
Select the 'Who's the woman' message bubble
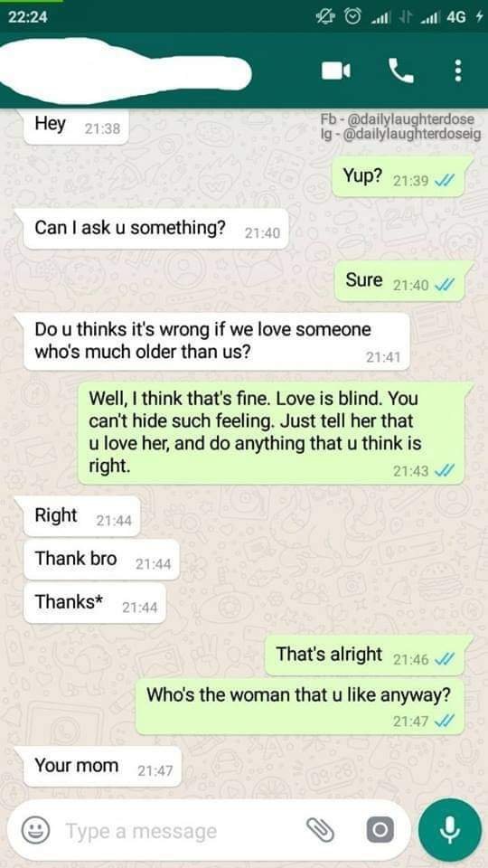(300, 707)
